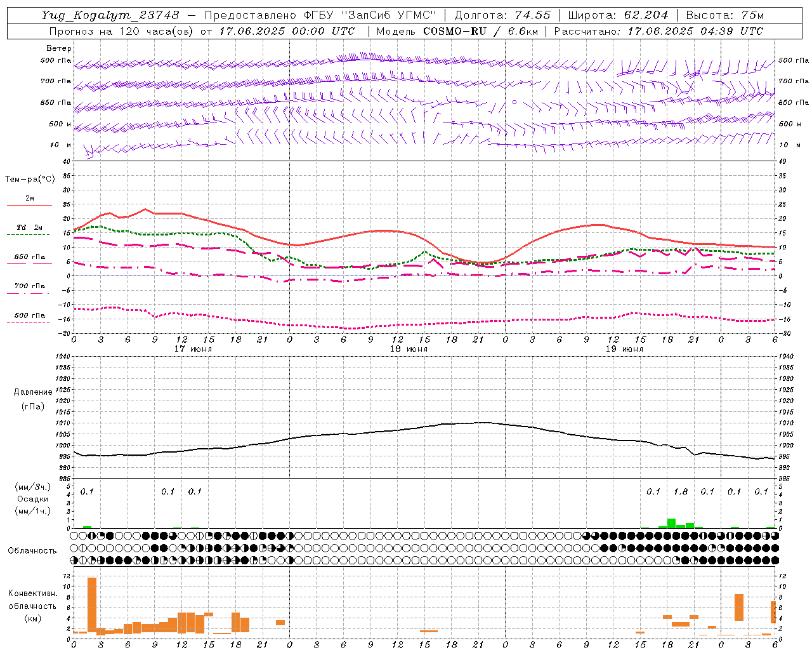Image resolution: width=812 pixels, height=650 pixels.
Task: Click the '700 гПа' temperature legend entry
Action: (30, 286)
